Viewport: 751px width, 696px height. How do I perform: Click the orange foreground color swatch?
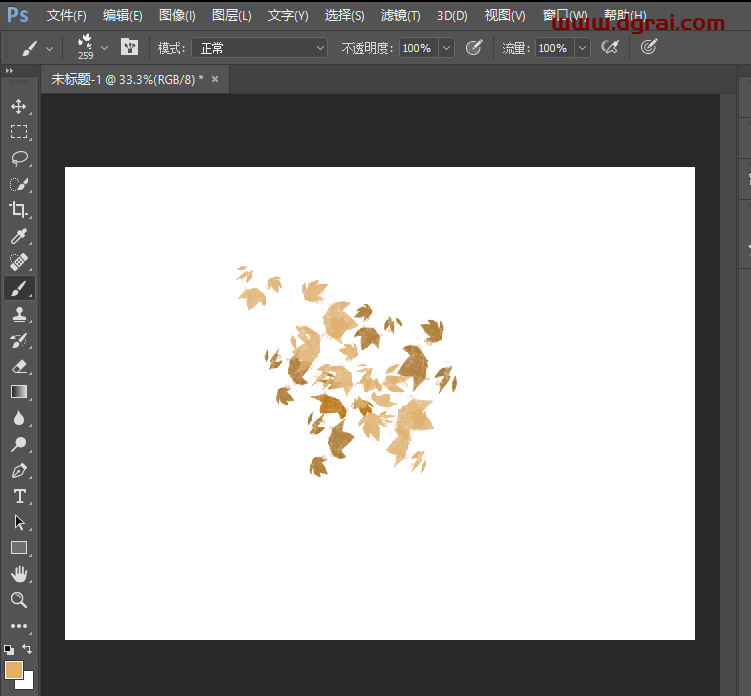pyautogui.click(x=13, y=670)
